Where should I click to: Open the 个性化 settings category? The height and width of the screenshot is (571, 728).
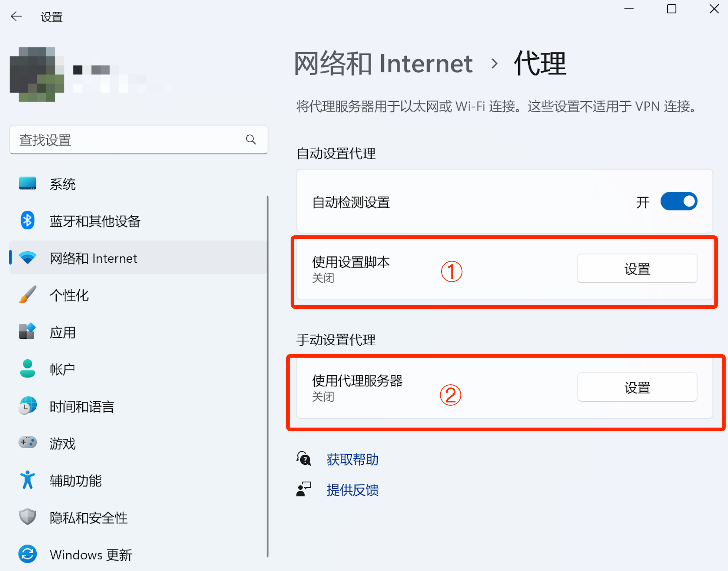138,295
